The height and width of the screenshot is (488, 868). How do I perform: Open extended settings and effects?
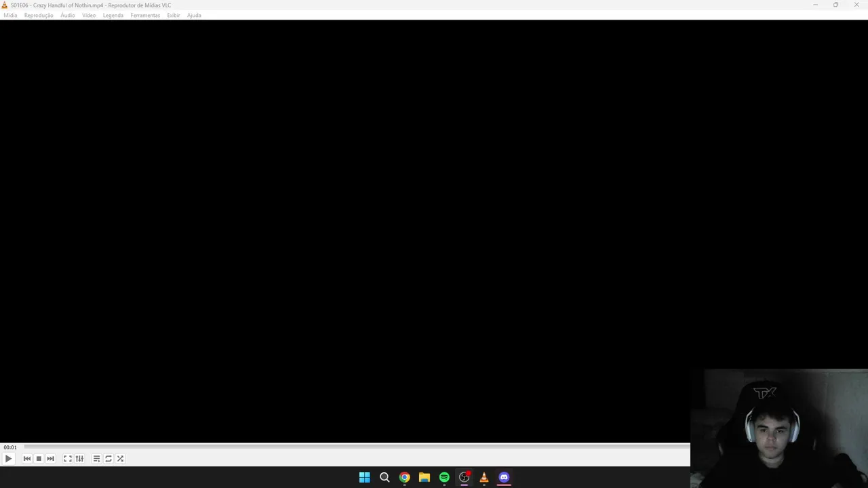79,459
